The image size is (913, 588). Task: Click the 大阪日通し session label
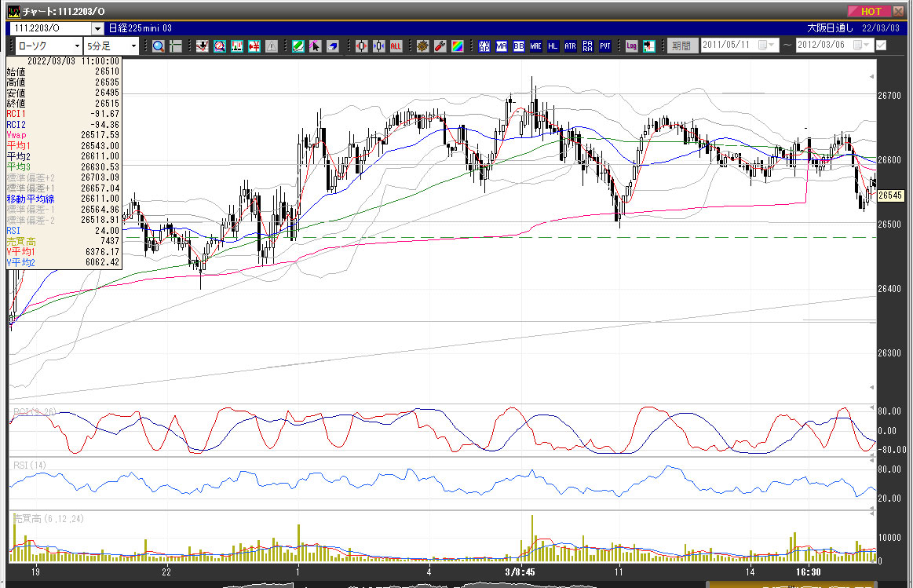pos(831,28)
